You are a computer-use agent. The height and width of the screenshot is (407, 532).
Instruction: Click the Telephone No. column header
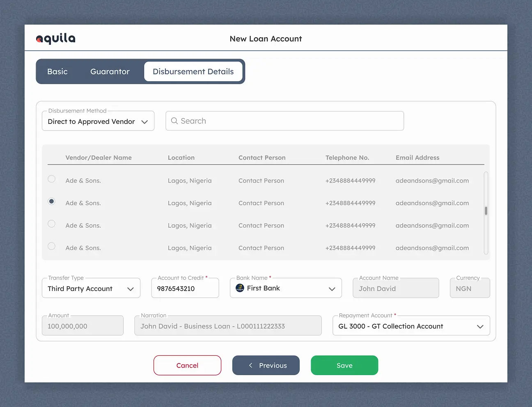click(x=347, y=158)
